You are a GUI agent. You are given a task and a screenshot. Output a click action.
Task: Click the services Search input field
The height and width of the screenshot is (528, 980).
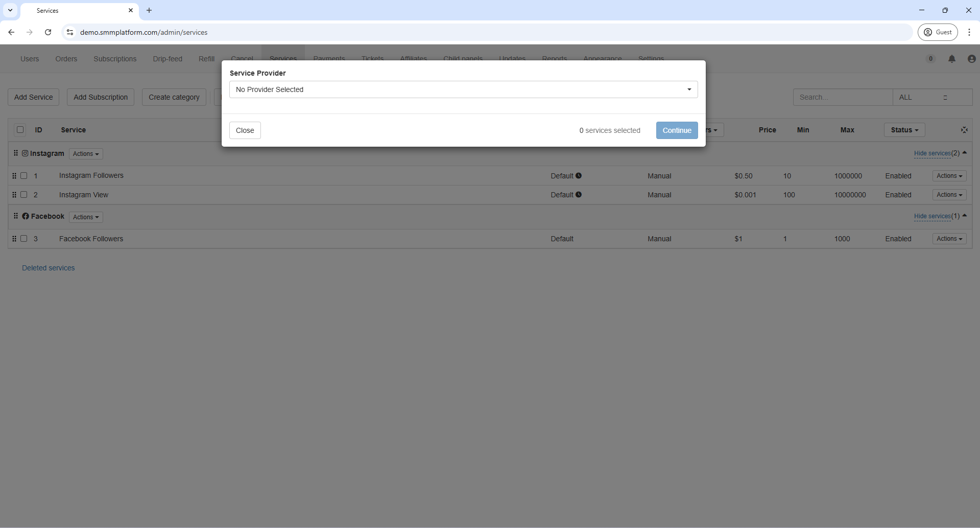click(x=842, y=97)
